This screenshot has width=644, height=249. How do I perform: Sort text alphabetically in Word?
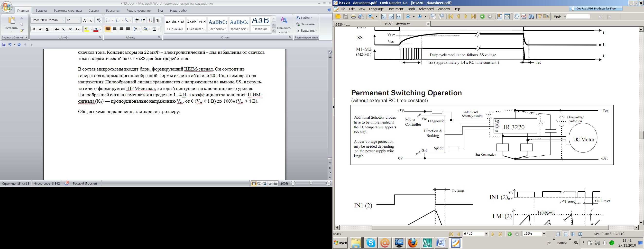click(150, 20)
